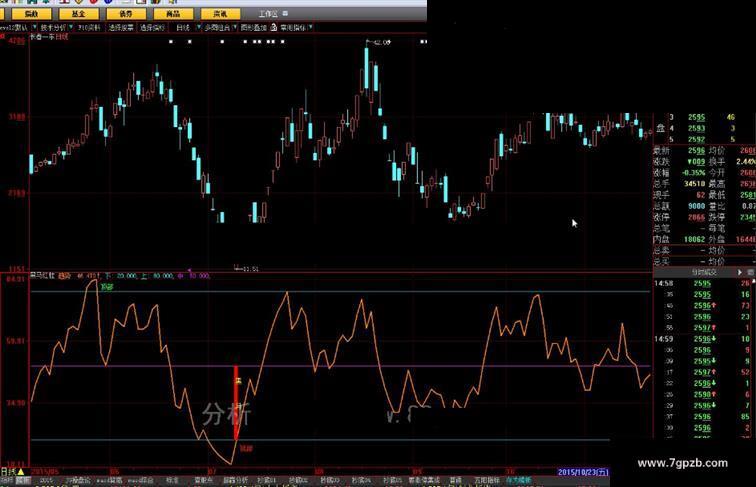Expand the 常用指标 dropdown arrow
The width and height of the screenshot is (756, 487).
(x=310, y=27)
